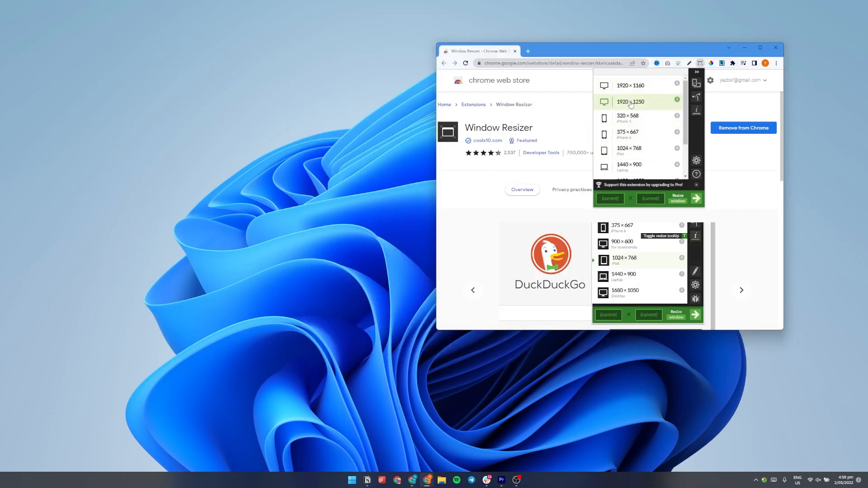
Task: Open the tab search chevron in title bar
Action: click(x=729, y=47)
